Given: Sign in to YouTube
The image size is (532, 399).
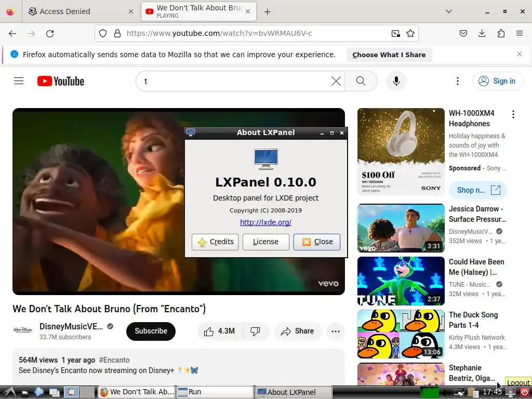Looking at the screenshot, I should [x=497, y=81].
